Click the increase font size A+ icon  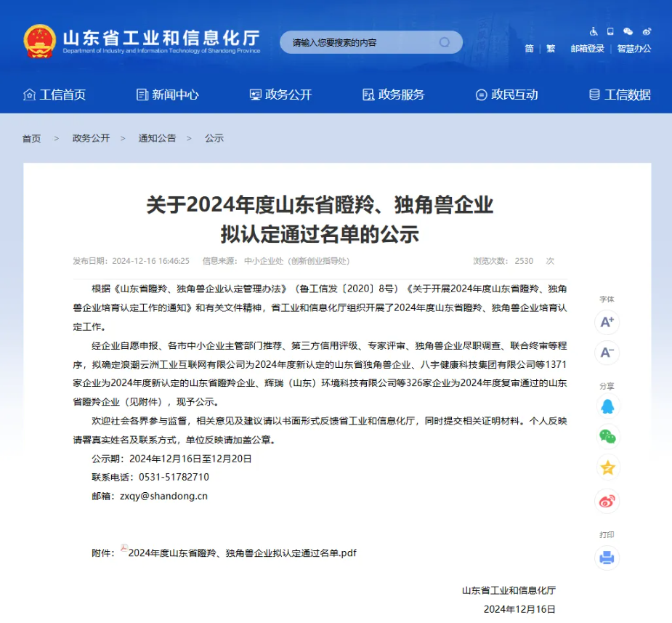[x=607, y=322]
